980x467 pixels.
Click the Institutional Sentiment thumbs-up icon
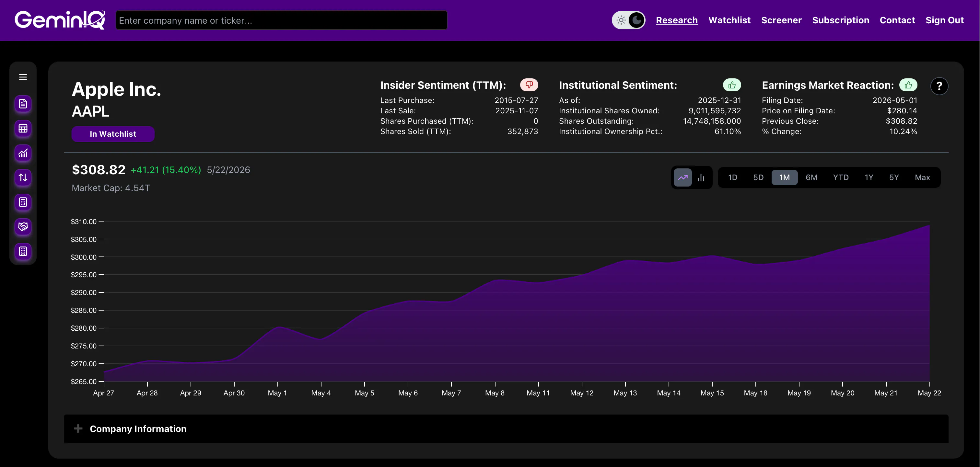(731, 85)
